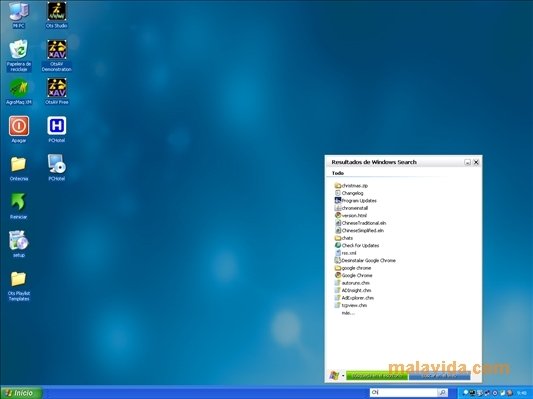Image resolution: width=533 pixels, height=399 pixels.
Task: Minimize the Resultados de Windows Search panel
Action: (x=467, y=162)
